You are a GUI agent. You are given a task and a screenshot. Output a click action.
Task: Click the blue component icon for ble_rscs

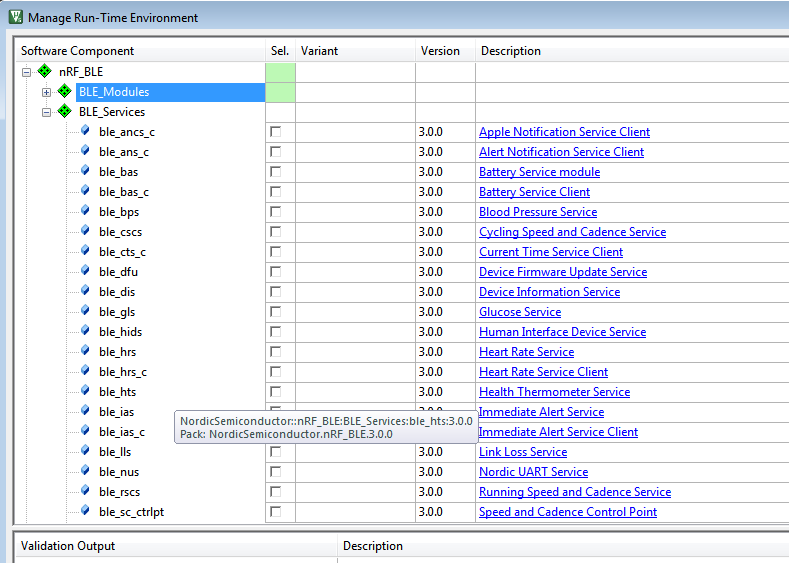(85, 491)
